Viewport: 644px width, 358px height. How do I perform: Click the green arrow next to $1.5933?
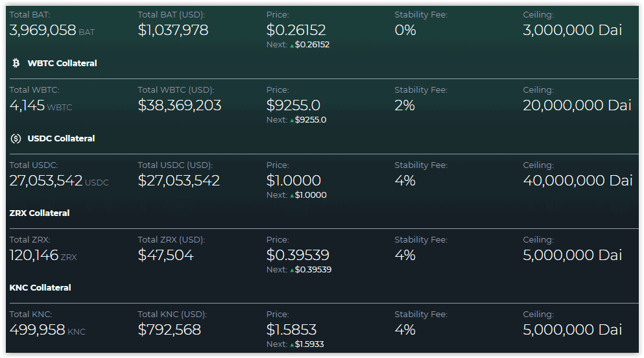tap(292, 345)
